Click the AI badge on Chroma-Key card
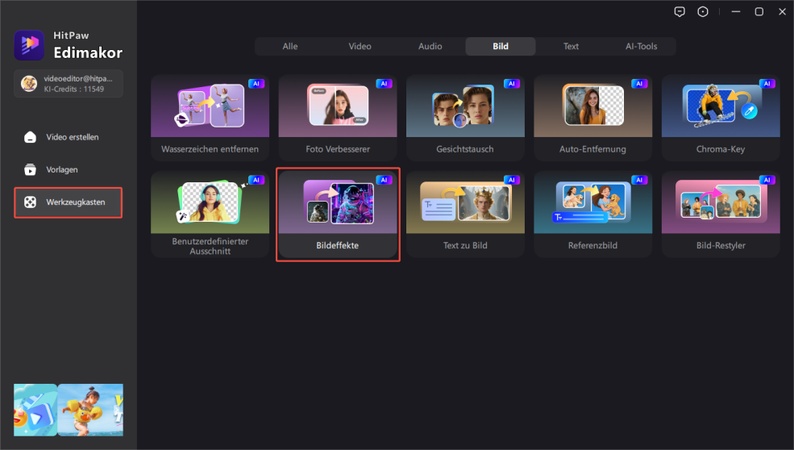 click(x=767, y=84)
